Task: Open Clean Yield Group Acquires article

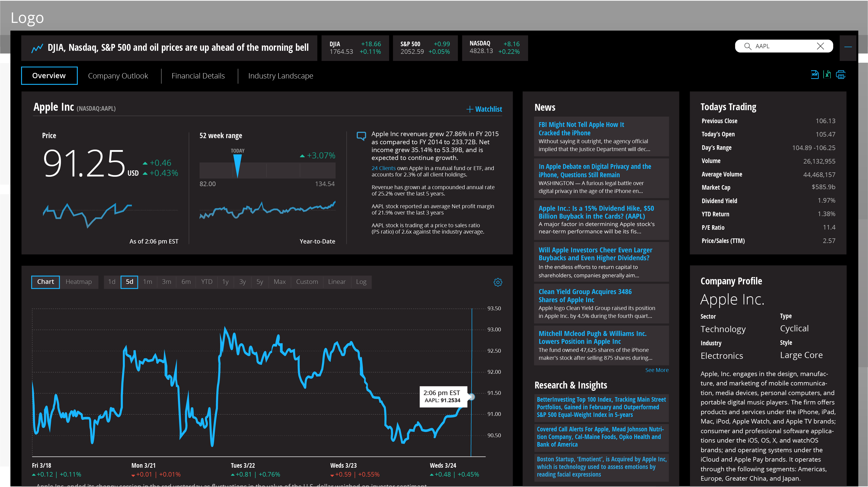Action: click(601, 303)
